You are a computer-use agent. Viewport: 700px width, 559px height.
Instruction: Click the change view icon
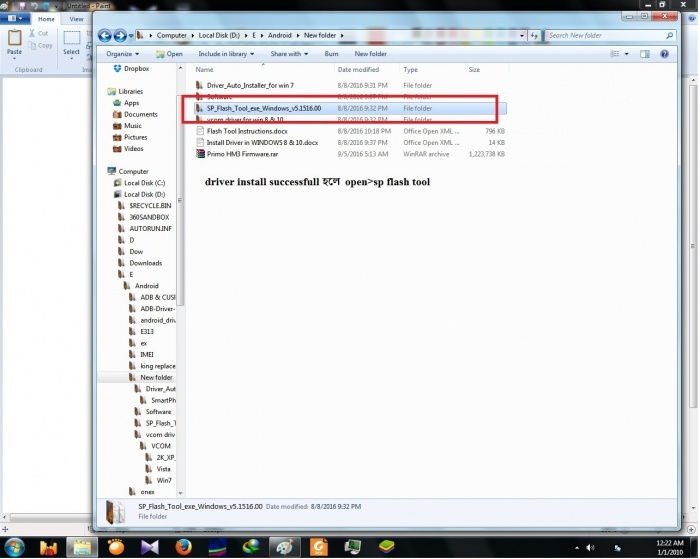(x=615, y=54)
